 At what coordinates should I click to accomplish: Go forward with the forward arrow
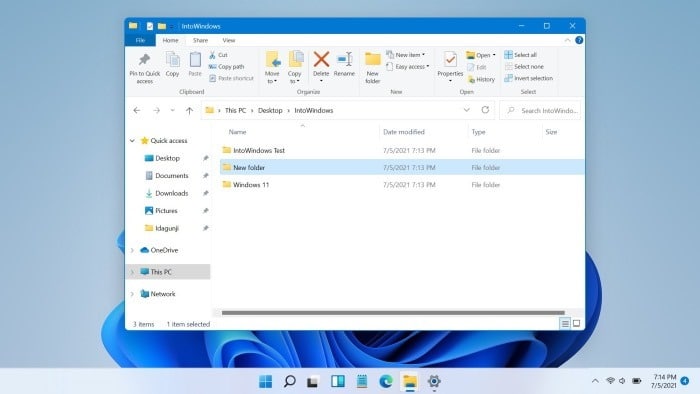156,110
